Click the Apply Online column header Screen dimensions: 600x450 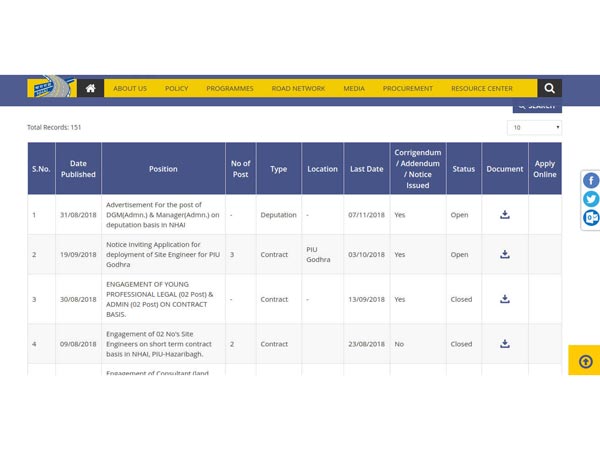545,169
